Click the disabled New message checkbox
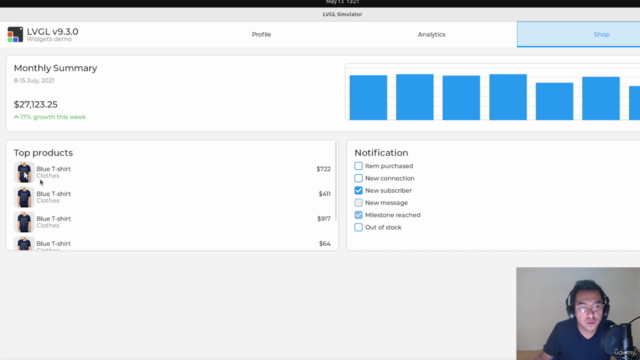This screenshot has width=640, height=360. [x=358, y=203]
